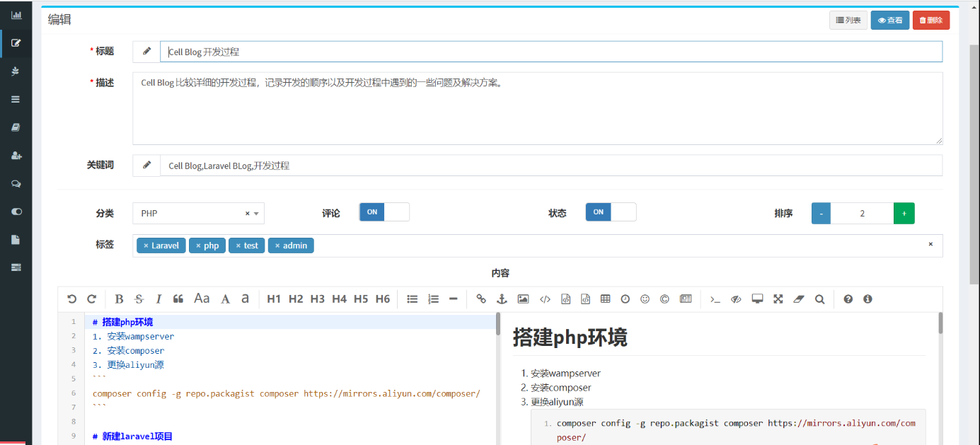The height and width of the screenshot is (445, 980).
Task: Insert inline code
Action: pos(545,299)
